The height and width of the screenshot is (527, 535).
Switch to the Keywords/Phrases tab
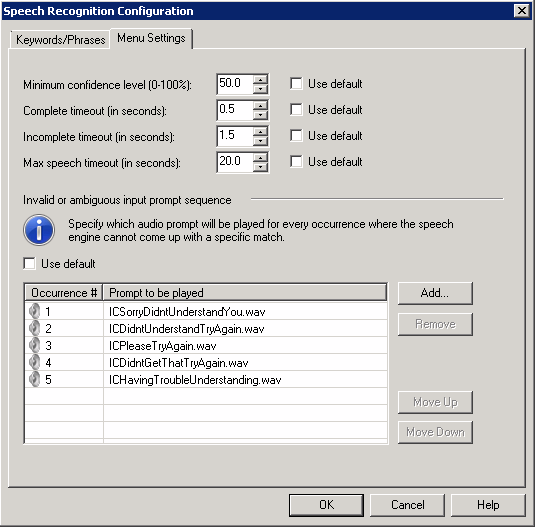pyautogui.click(x=60, y=40)
